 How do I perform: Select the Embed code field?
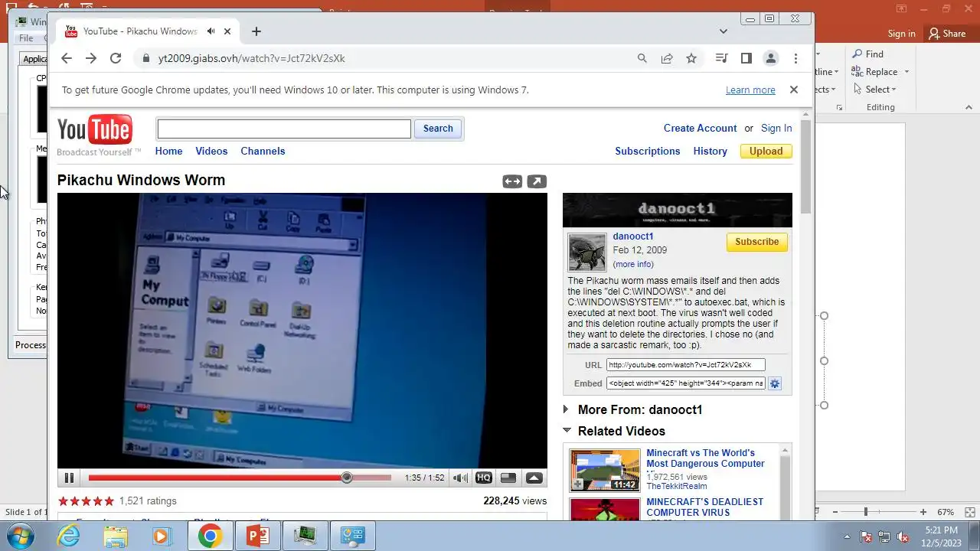coord(685,383)
